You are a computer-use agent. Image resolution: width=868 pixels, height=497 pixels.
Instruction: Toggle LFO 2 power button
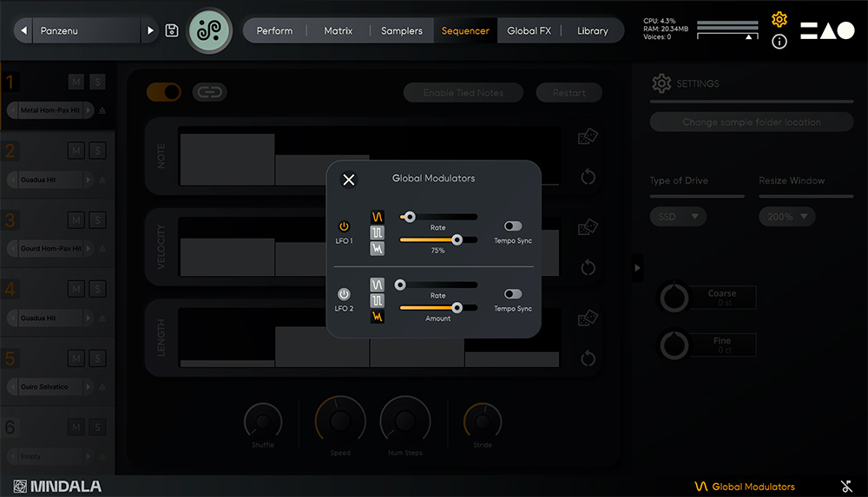click(x=344, y=294)
